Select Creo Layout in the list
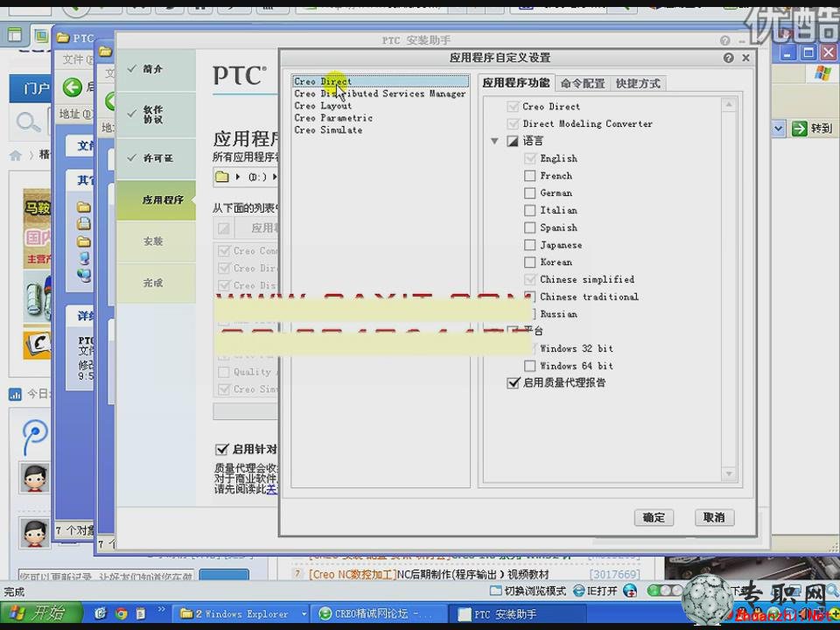The height and width of the screenshot is (630, 840). pos(323,106)
